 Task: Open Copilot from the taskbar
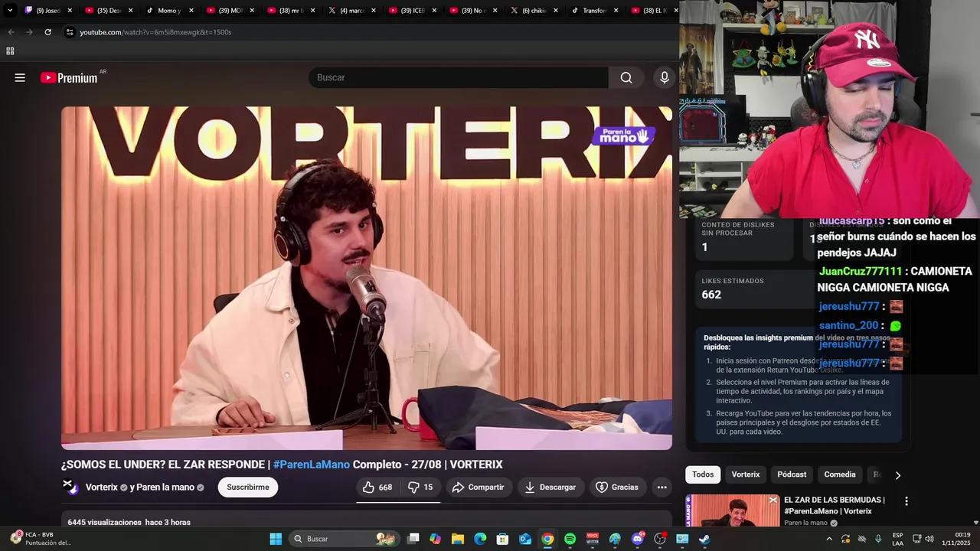click(x=436, y=539)
